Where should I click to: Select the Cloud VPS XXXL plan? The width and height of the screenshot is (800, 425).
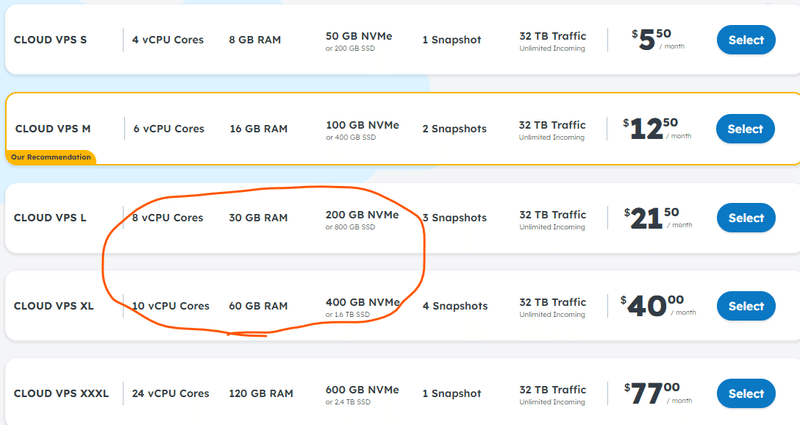coord(745,394)
